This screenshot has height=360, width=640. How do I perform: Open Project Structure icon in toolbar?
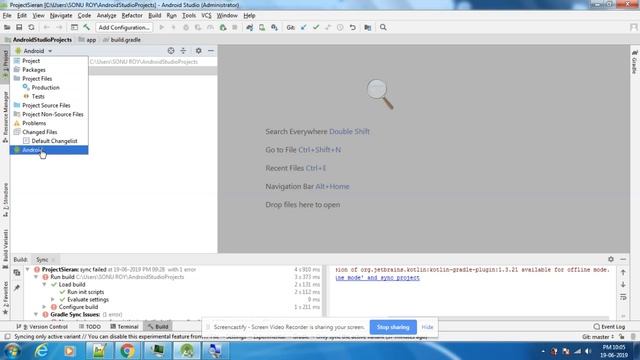click(74, 27)
